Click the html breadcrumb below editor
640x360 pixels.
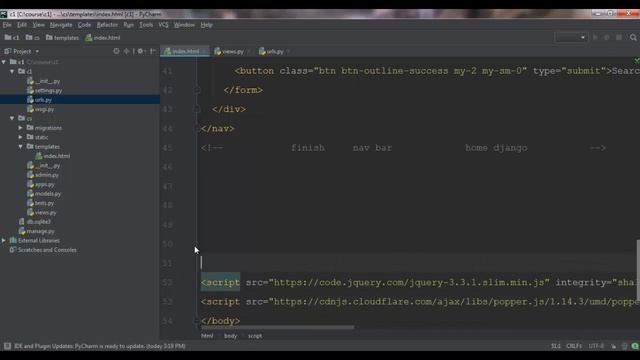pyautogui.click(x=207, y=336)
